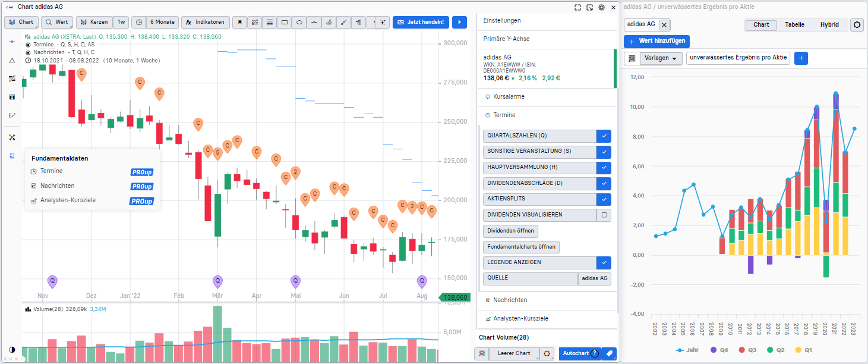Screen dimensions: 868x364
Task: Uncheck Dividendenabschläge (D) checkbox
Action: point(604,184)
